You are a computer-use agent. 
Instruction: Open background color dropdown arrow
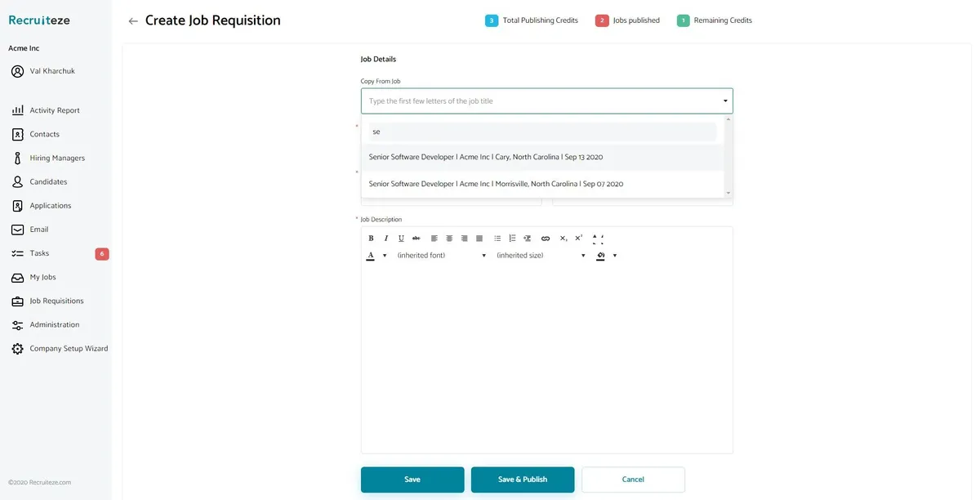tap(615, 256)
